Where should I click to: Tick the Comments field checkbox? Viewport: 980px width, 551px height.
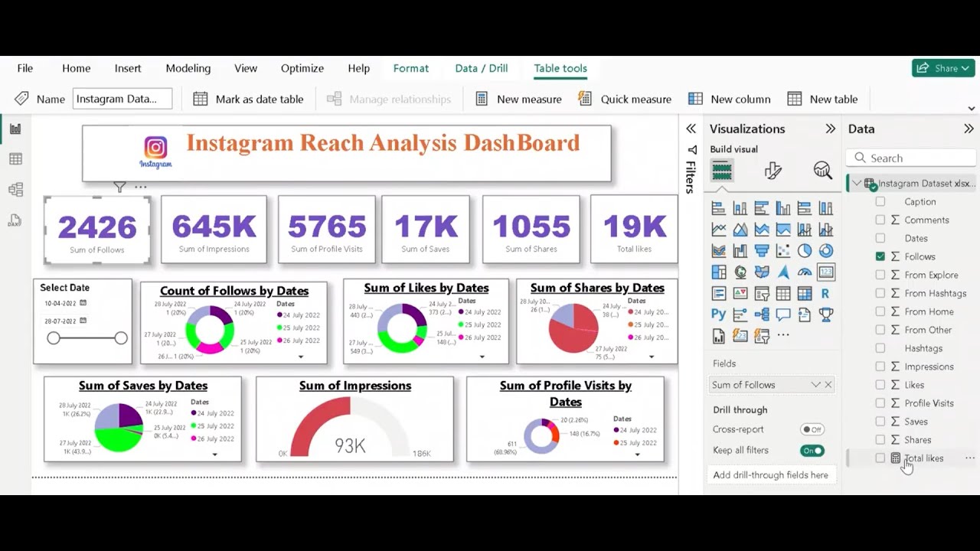click(880, 220)
